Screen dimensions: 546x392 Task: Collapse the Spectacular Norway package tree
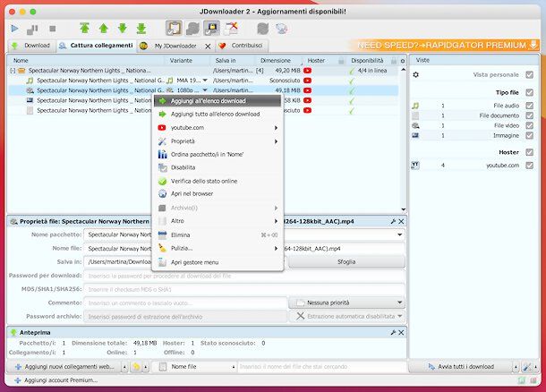13,71
